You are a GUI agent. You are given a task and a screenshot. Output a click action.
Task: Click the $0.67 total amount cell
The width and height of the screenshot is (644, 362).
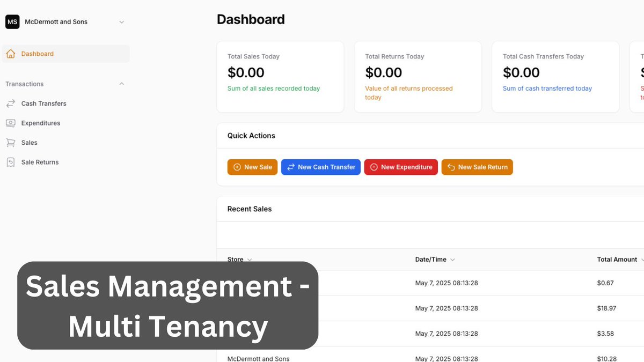click(605, 283)
